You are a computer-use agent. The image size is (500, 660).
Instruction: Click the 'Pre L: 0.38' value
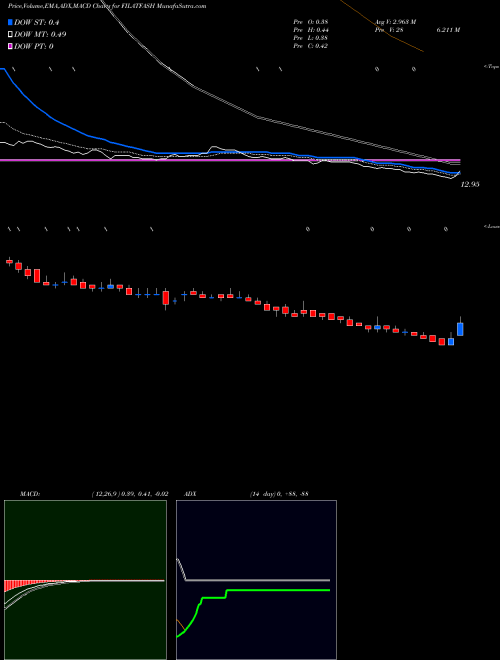click(x=311, y=38)
